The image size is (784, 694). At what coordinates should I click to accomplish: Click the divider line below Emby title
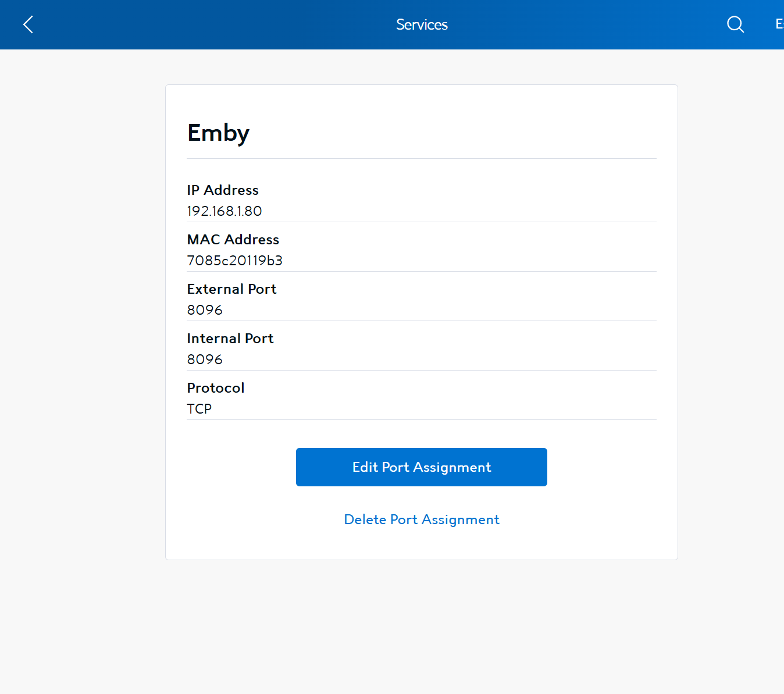pos(422,158)
